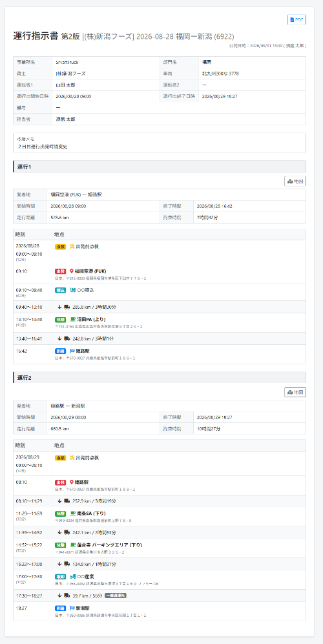This screenshot has height=644, width=323.
Task: Open the 地図 map button for 運行2
Action: [295, 392]
